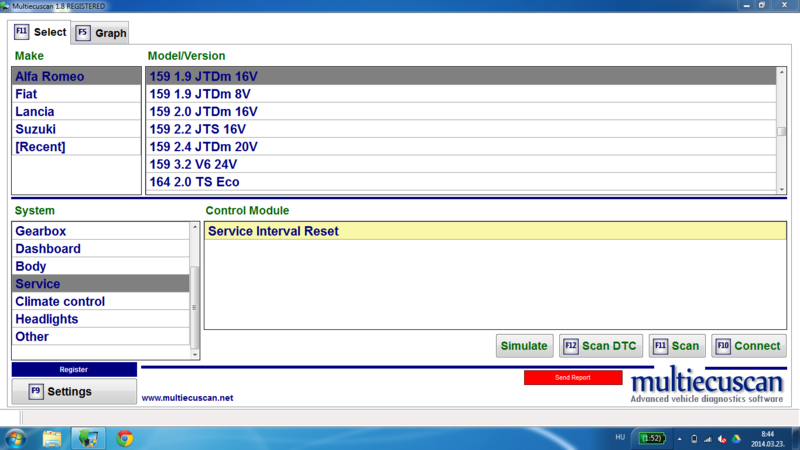The image size is (800, 450).
Task: Select Suzuki in the Make list
Action: click(77, 129)
